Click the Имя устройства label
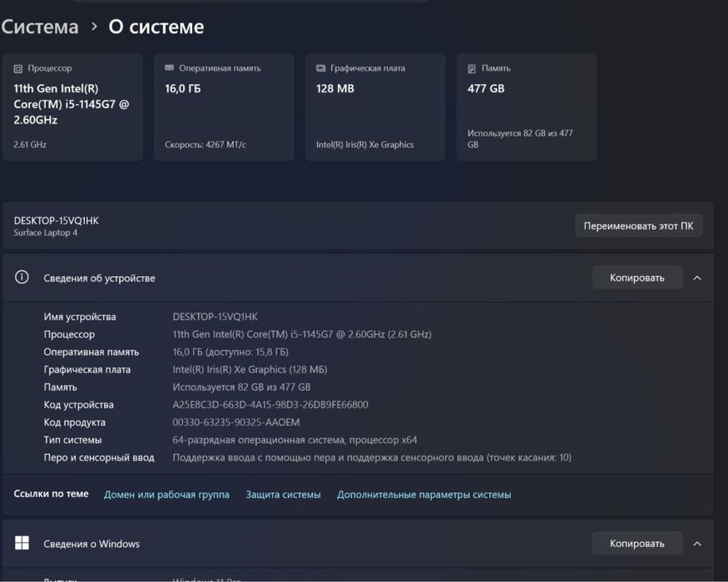This screenshot has height=582, width=728. pyautogui.click(x=80, y=317)
